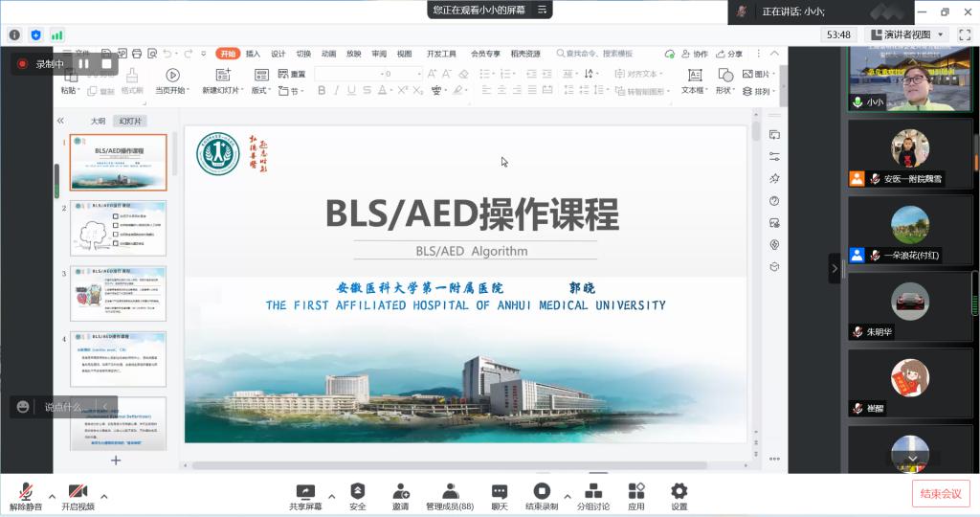Image resolution: width=980 pixels, height=517 pixels.
Task: Switch to the 大纲 outline tab
Action: (98, 122)
